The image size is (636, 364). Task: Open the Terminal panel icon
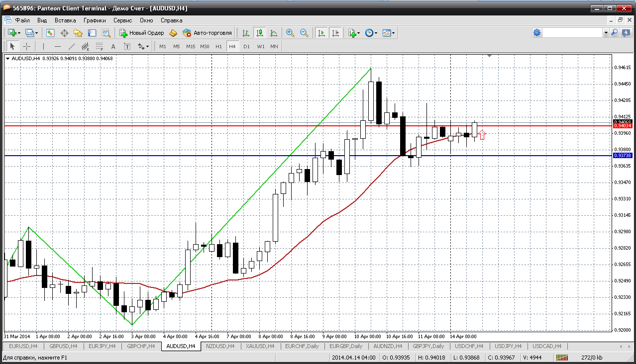click(92, 33)
